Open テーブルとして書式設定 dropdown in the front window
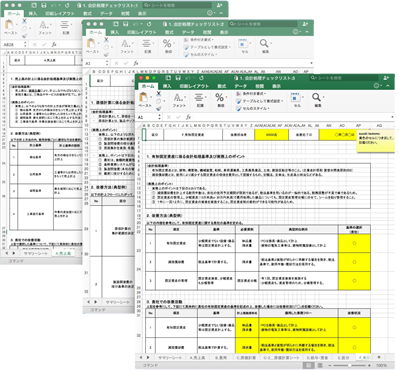Screen dimensions: 399x370 (x=260, y=101)
